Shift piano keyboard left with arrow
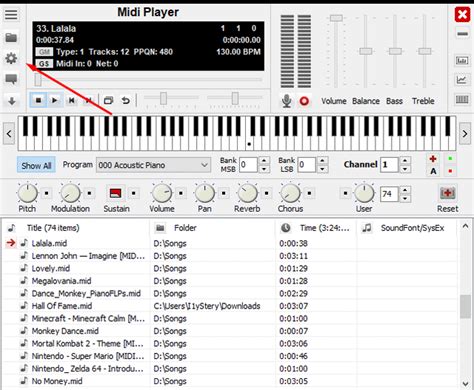 pos(9,134)
